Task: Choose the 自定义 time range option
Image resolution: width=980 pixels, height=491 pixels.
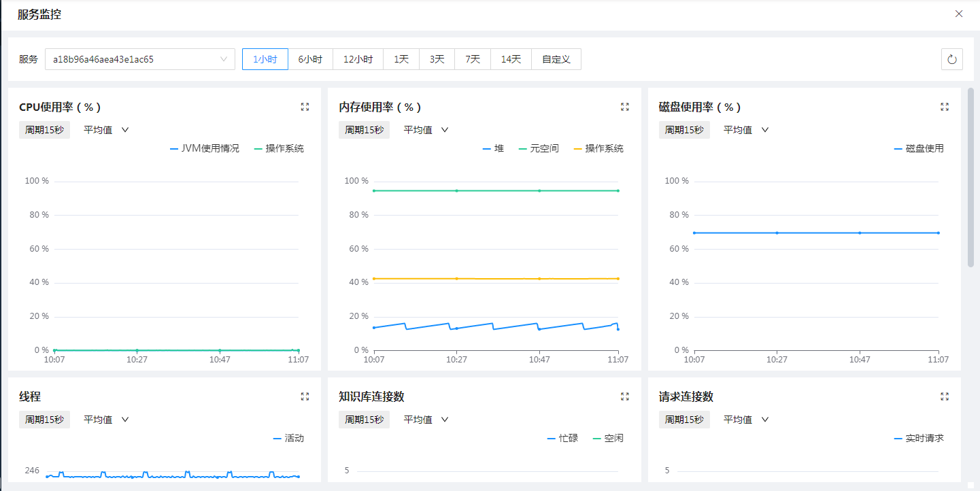Action: coord(556,59)
